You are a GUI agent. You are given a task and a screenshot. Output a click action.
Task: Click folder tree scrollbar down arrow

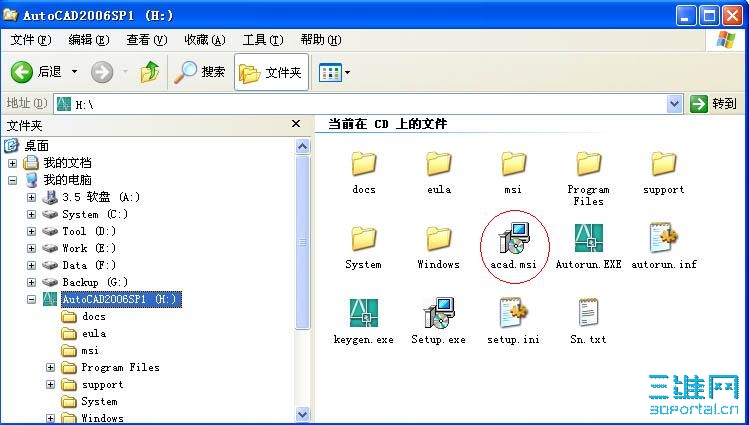pos(302,414)
